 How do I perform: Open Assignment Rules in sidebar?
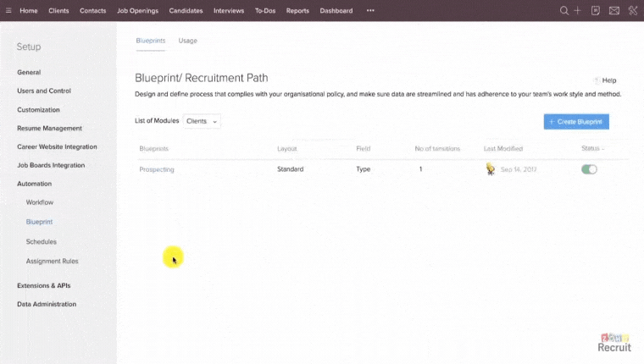(x=53, y=261)
